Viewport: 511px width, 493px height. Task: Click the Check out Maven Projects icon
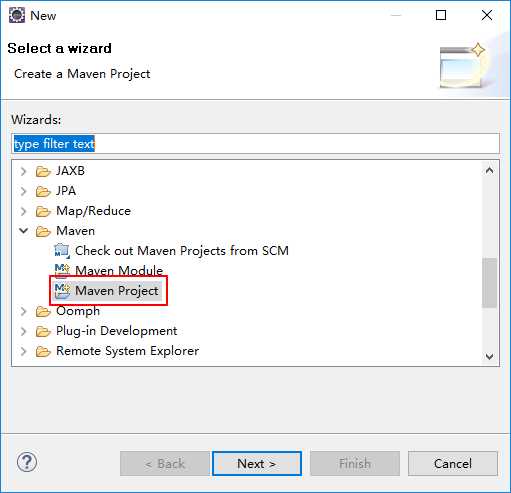pyautogui.click(x=62, y=250)
